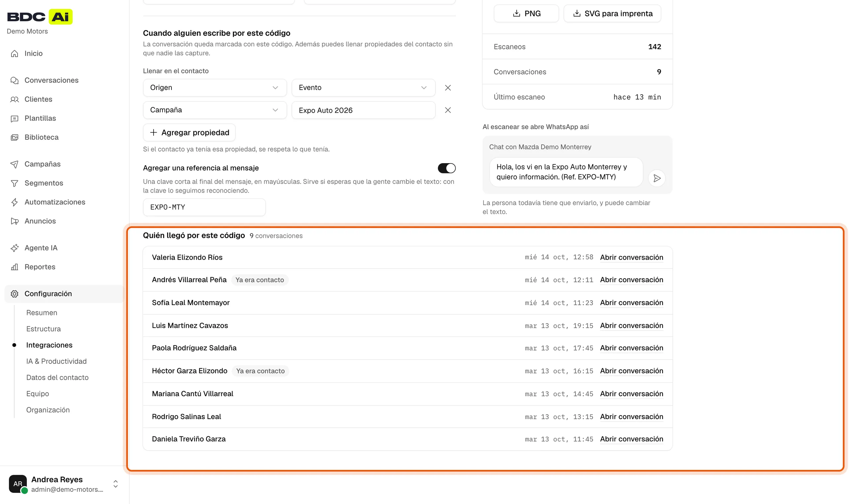
Task: Click Héctor Garza Elizondo 'Ya era contacto' badge
Action: click(260, 371)
